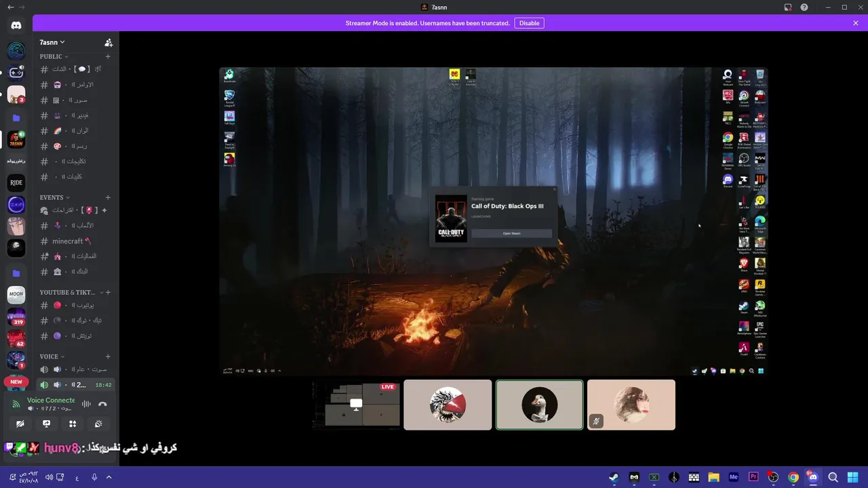
Task: Collapse the VOICE channel category
Action: click(x=52, y=356)
